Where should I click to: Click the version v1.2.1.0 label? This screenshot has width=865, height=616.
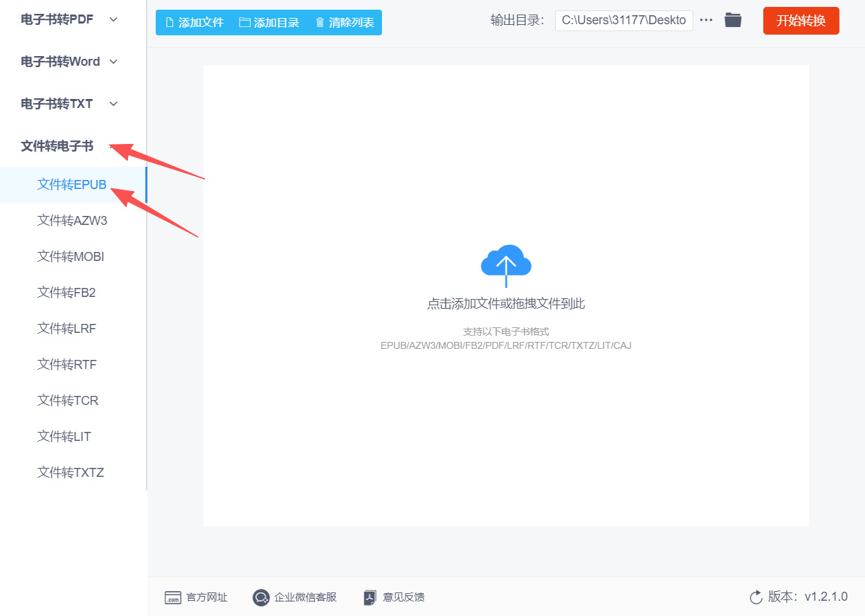tap(808, 597)
